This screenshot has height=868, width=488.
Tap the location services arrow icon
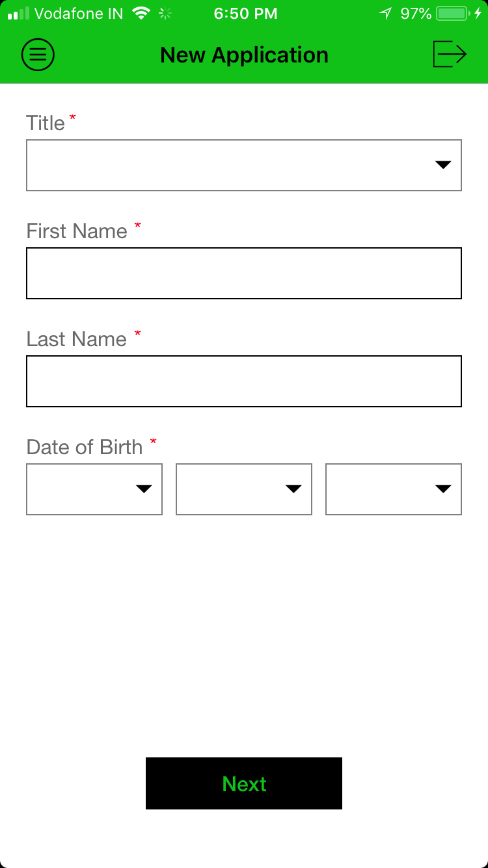386,13
